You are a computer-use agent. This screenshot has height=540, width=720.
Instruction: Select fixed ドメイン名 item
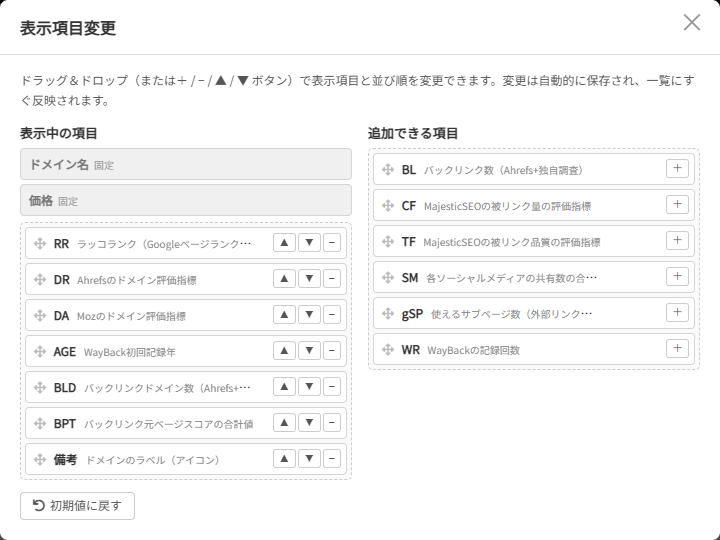[x=186, y=164]
